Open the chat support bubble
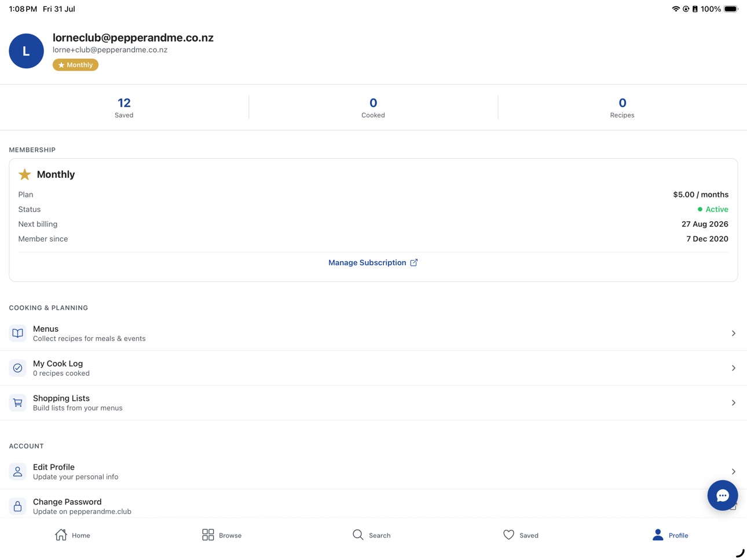 click(x=722, y=495)
